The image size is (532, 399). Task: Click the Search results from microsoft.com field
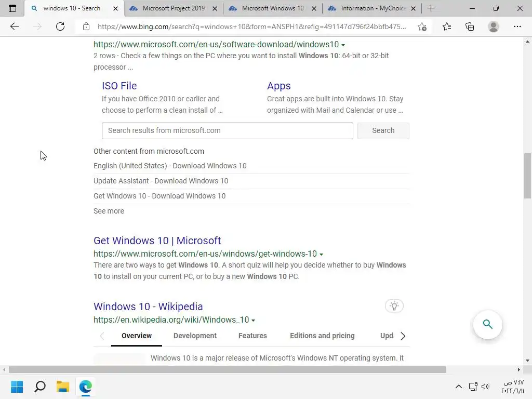pos(228,130)
